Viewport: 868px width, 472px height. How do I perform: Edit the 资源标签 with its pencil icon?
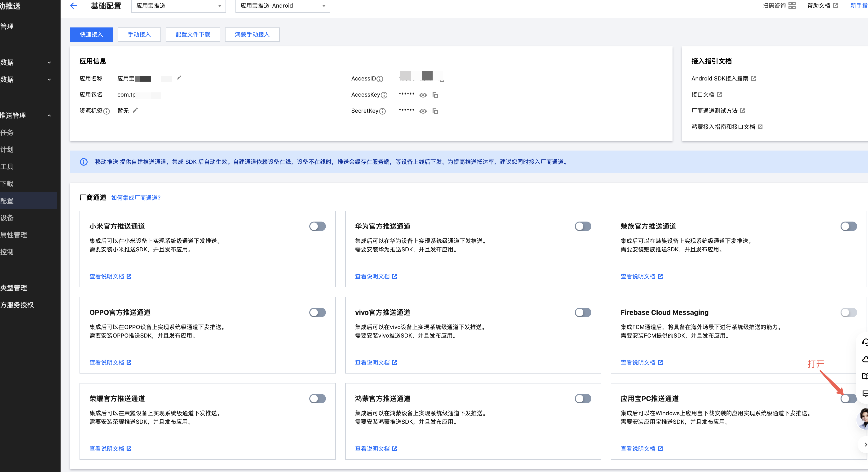(135, 110)
